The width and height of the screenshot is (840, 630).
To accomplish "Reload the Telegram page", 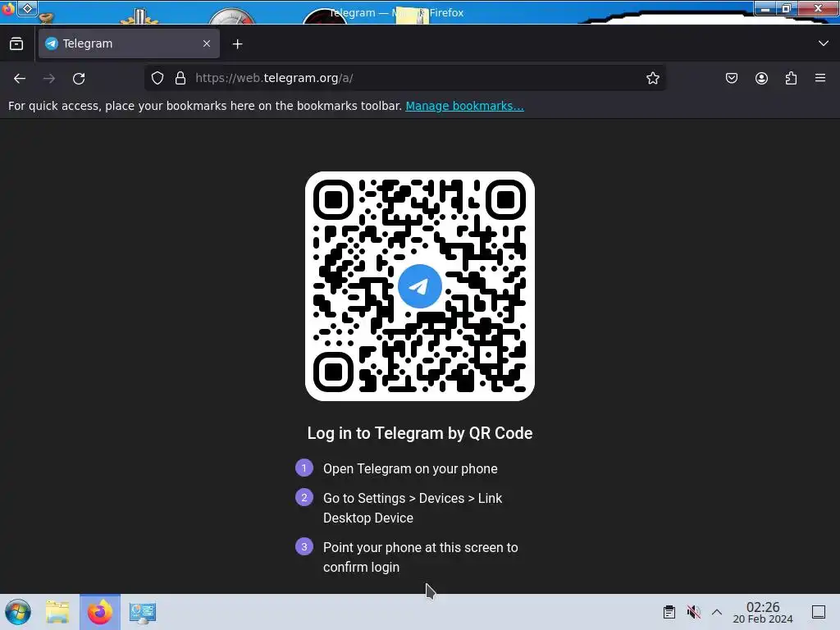I will tap(79, 78).
